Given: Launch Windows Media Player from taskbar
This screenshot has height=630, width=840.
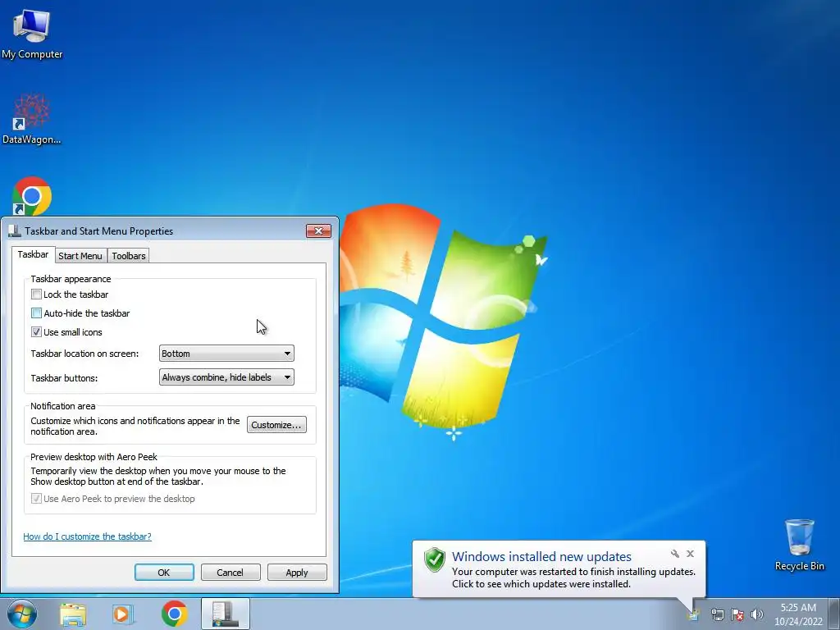Looking at the screenshot, I should tap(123, 614).
